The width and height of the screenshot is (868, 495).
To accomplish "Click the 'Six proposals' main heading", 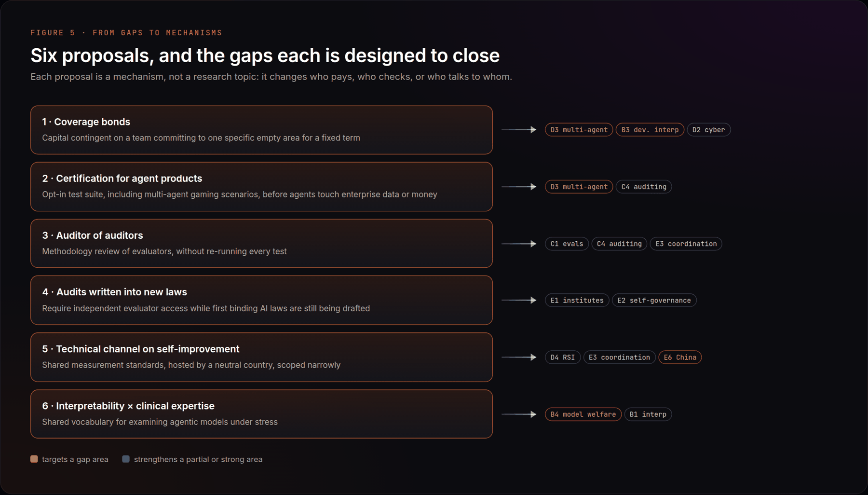I will point(265,55).
